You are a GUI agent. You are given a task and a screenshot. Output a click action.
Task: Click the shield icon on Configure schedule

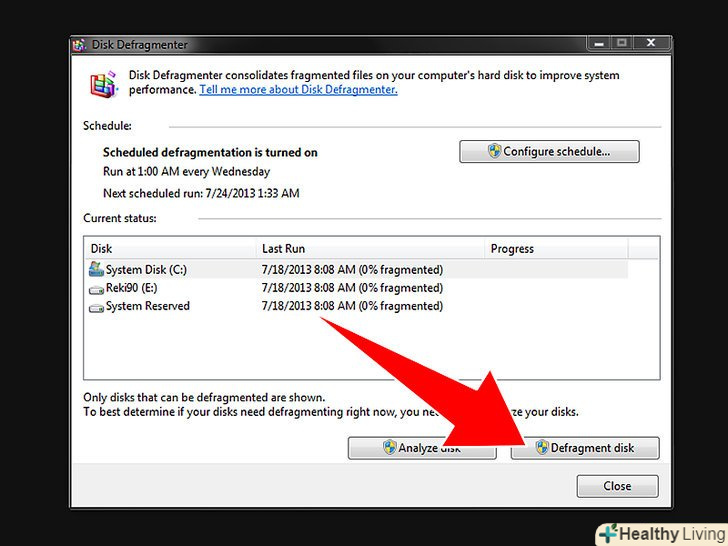point(494,151)
